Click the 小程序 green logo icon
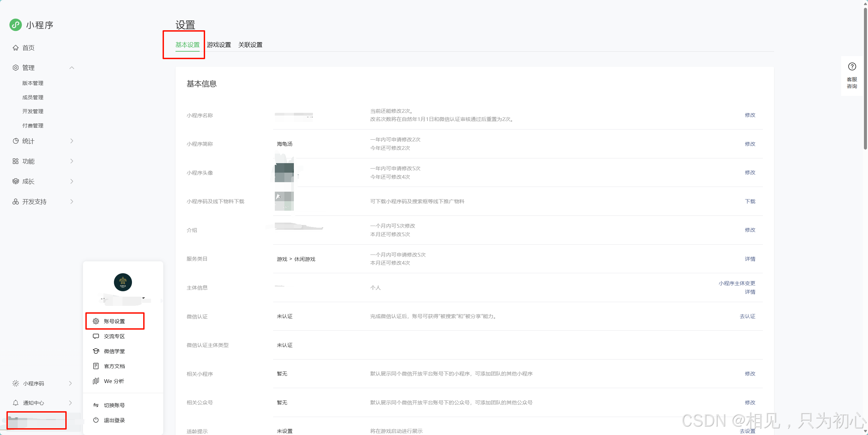Image resolution: width=868 pixels, height=435 pixels. coord(16,25)
